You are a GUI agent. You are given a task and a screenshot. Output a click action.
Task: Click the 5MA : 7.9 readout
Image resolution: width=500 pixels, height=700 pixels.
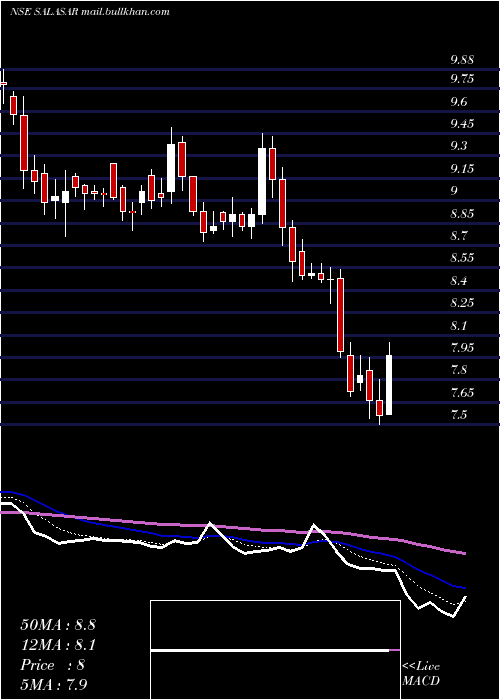[x=54, y=684]
